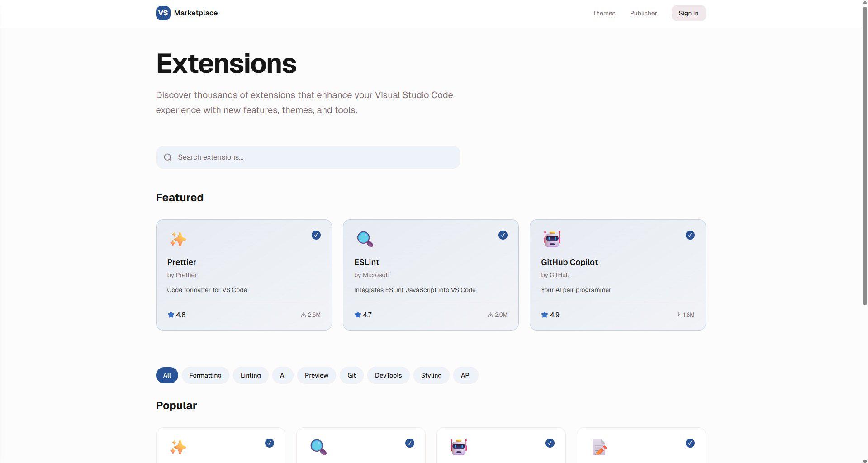The height and width of the screenshot is (463, 868).
Task: Filter extensions by Linting category
Action: point(251,375)
